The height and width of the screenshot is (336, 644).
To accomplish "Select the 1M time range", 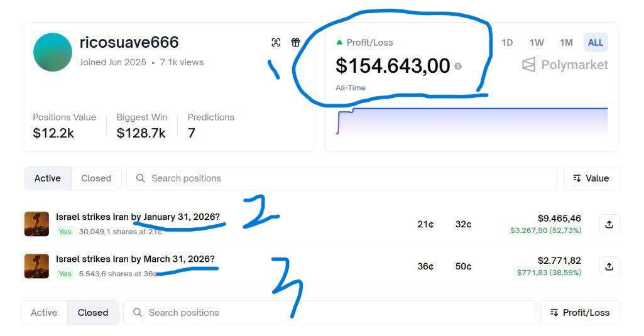I will click(x=566, y=43).
